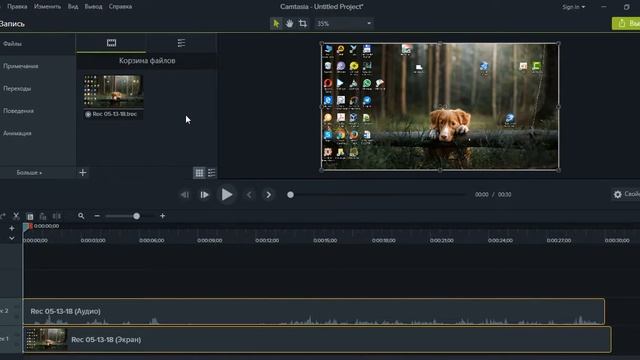Click the Cut scissors icon
The width and height of the screenshot is (640, 360).
tap(16, 216)
